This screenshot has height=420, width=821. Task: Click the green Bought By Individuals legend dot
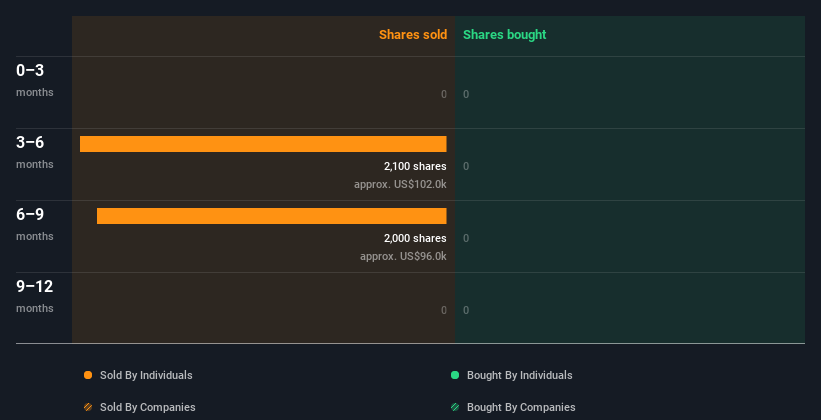click(x=455, y=375)
